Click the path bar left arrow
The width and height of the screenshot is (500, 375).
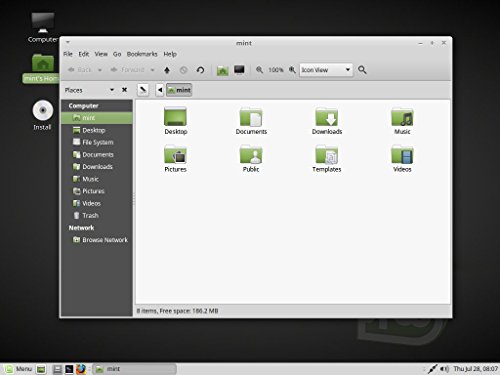[x=160, y=90]
